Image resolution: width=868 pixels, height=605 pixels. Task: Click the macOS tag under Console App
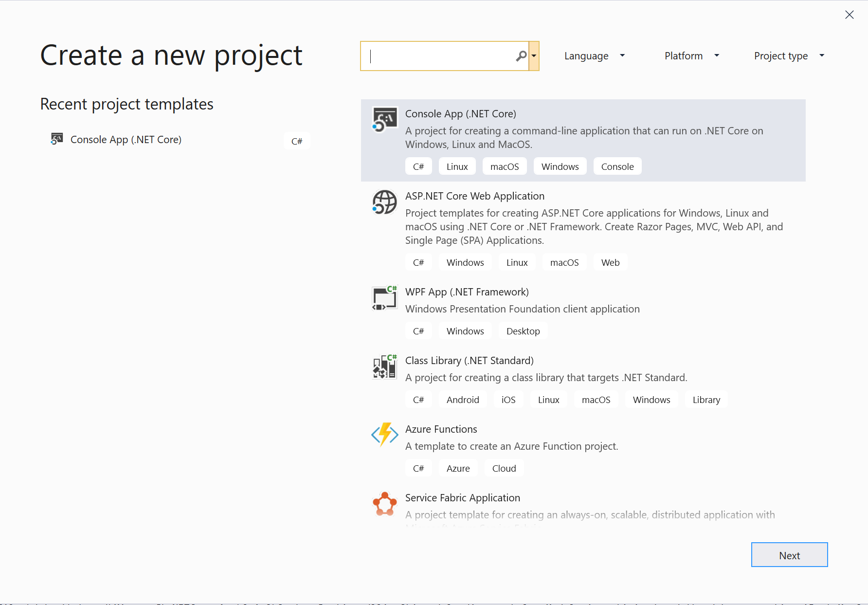point(505,166)
